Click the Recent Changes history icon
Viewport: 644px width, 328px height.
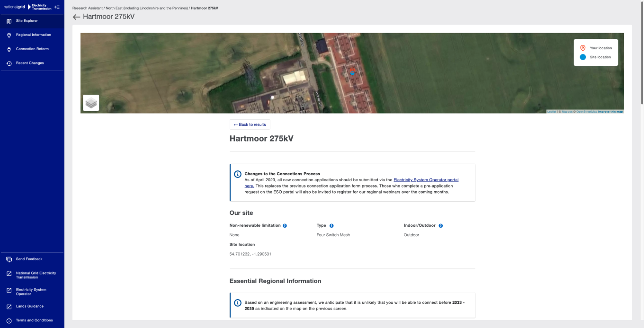point(9,63)
